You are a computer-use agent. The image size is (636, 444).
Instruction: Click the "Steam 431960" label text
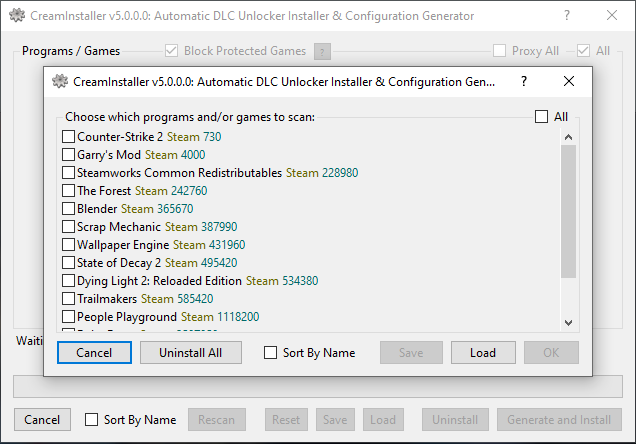tap(209, 245)
